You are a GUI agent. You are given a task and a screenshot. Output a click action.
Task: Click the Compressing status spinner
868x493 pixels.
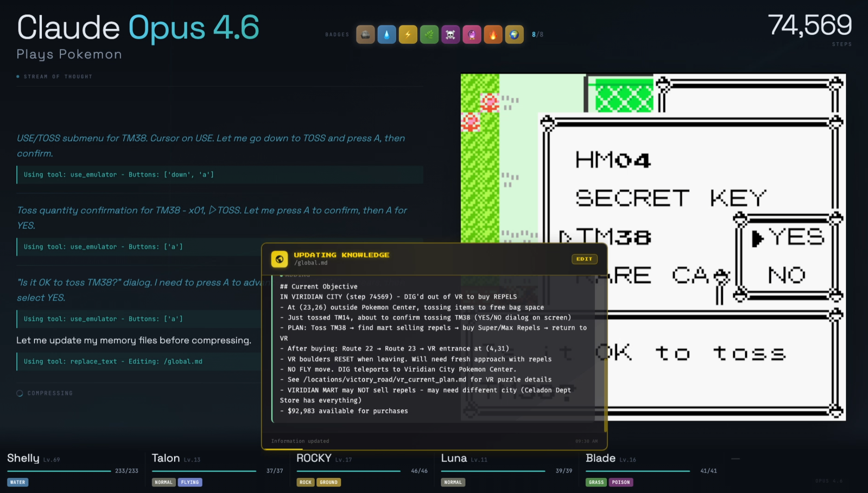[x=20, y=393]
